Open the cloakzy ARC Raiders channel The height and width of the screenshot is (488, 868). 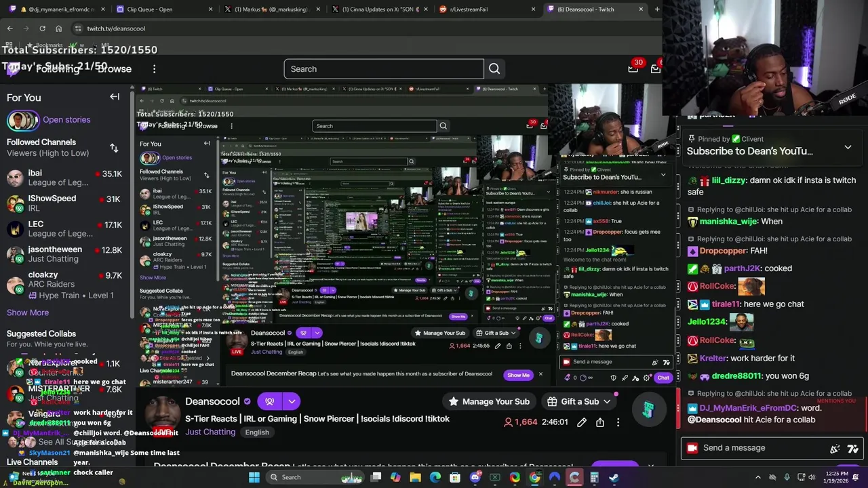66,285
